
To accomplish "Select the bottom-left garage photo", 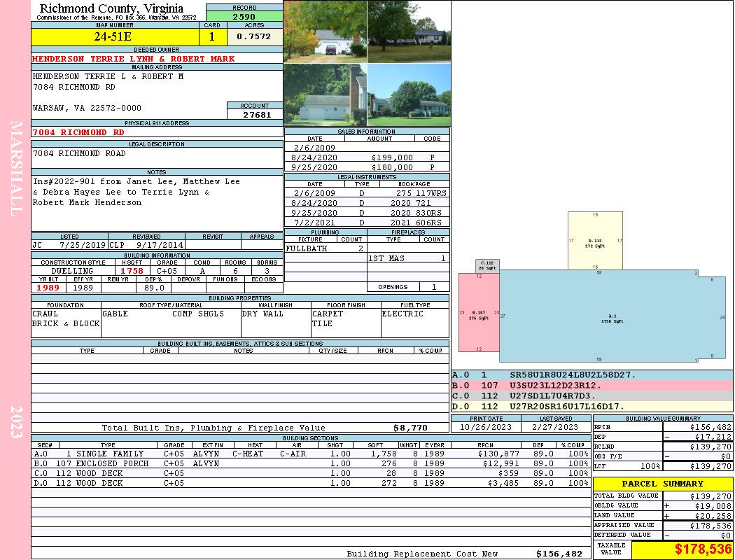I will coord(325,95).
